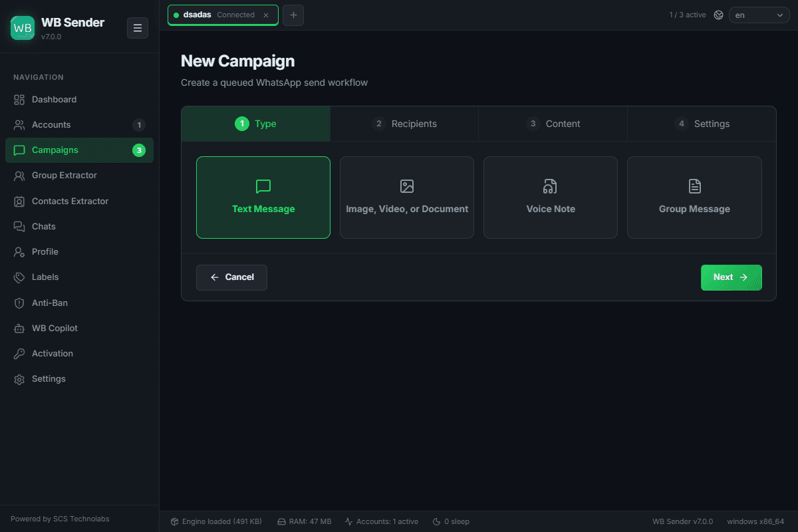The width and height of the screenshot is (798, 532).
Task: Click the moon sleep icon in status bar
Action: (436, 521)
